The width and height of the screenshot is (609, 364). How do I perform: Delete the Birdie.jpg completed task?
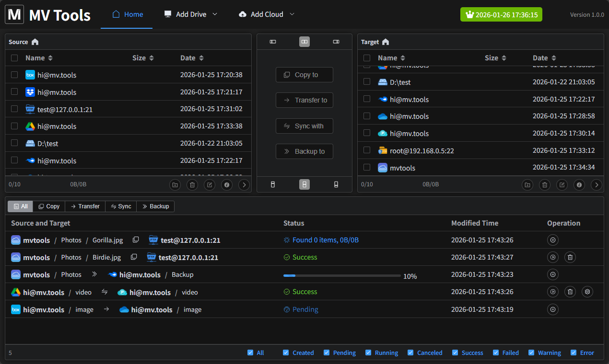570,257
